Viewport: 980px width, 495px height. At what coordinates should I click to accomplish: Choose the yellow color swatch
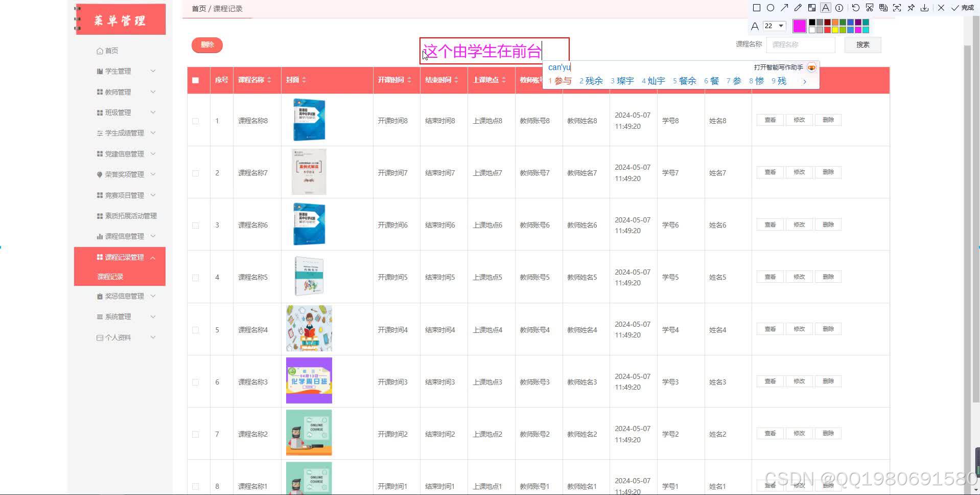click(x=835, y=30)
